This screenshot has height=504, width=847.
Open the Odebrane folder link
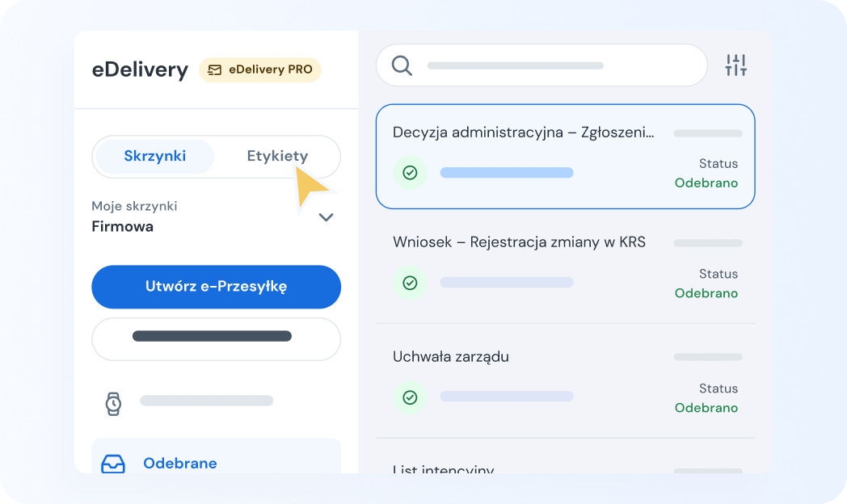point(179,463)
